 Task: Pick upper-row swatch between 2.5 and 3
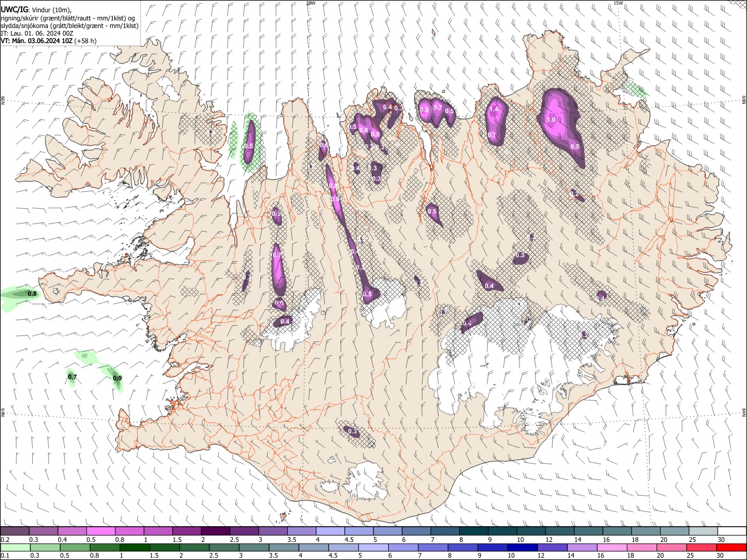tap(243, 531)
